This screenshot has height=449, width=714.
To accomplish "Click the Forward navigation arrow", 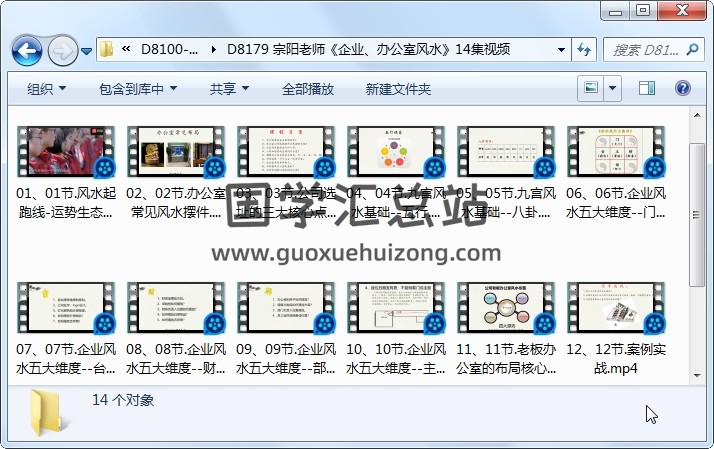I will (x=62, y=49).
